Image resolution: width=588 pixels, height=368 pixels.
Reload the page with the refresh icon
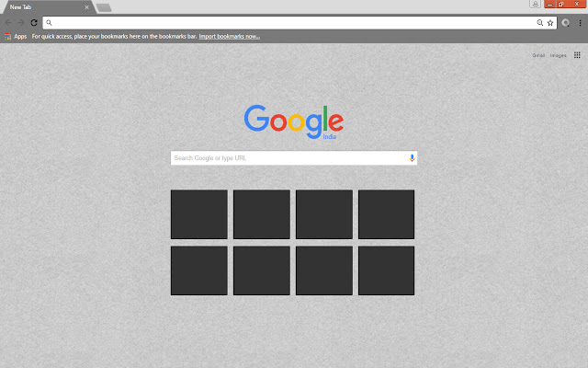[34, 22]
